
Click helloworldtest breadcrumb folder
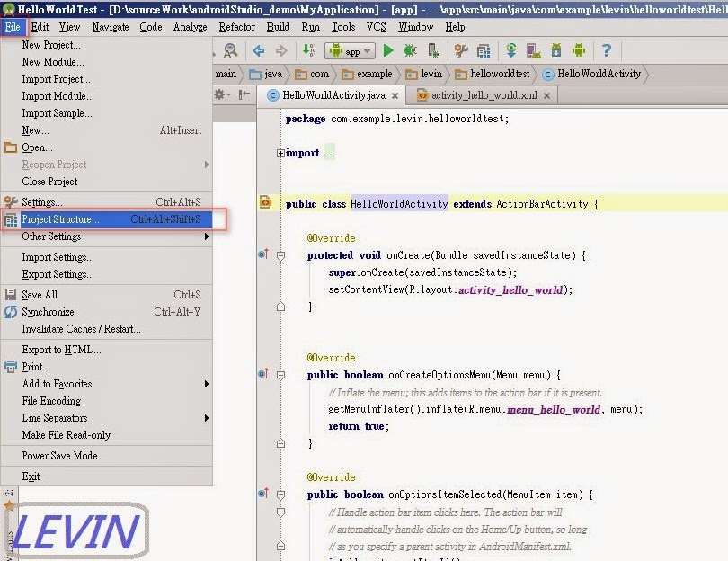point(493,74)
